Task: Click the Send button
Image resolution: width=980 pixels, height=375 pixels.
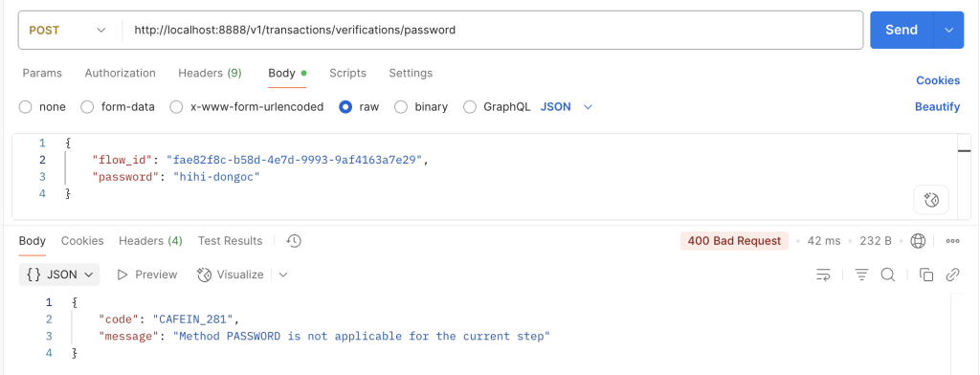Action: 902,30
